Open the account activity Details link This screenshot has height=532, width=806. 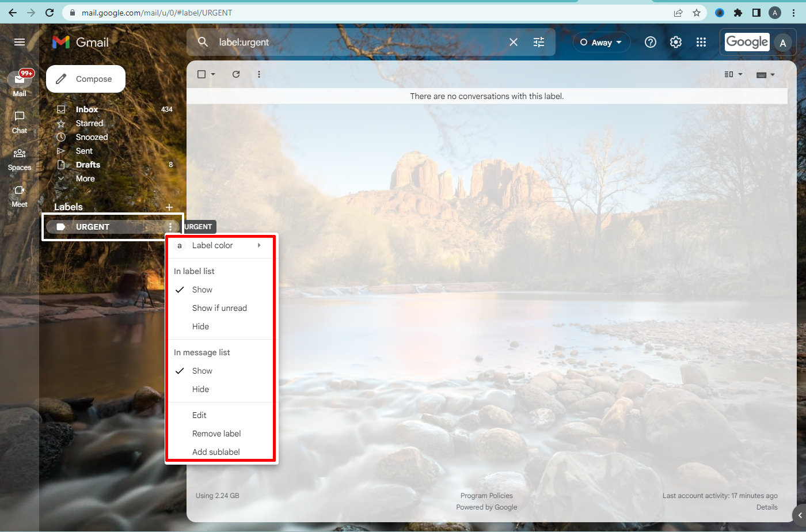coord(766,507)
